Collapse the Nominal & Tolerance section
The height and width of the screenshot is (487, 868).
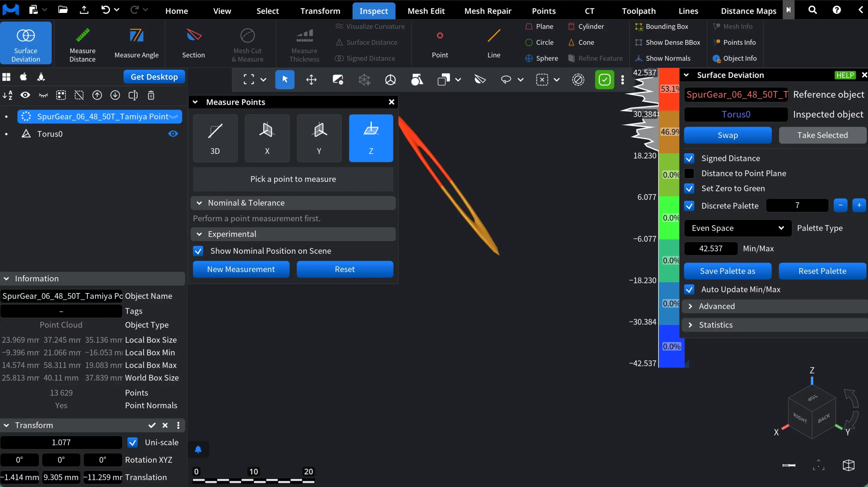click(x=199, y=203)
